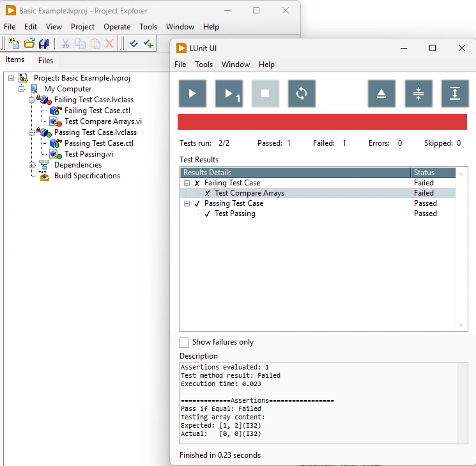The image size is (476, 466).
Task: Collapse Passing Test Case.lvclass in project tree
Action: [31, 133]
